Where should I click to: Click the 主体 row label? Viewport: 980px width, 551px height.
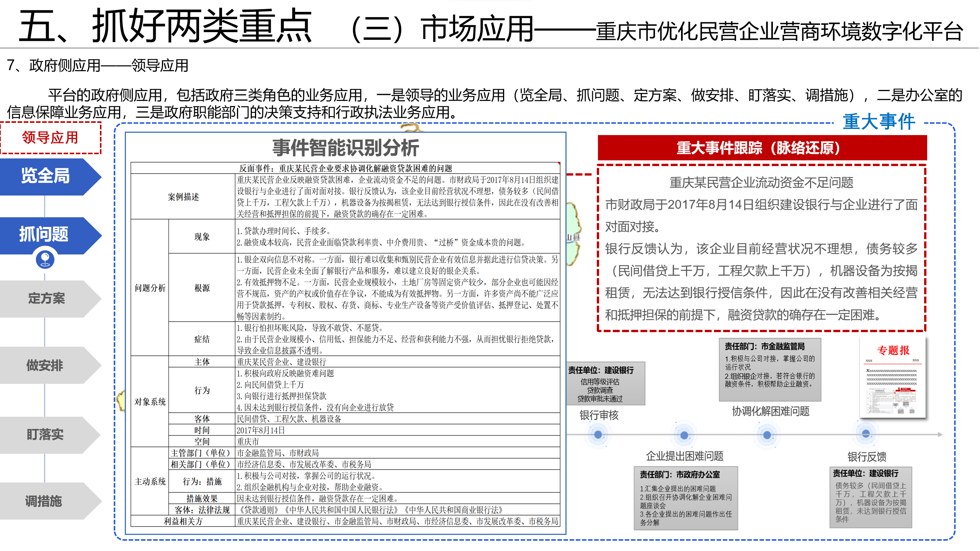click(202, 362)
